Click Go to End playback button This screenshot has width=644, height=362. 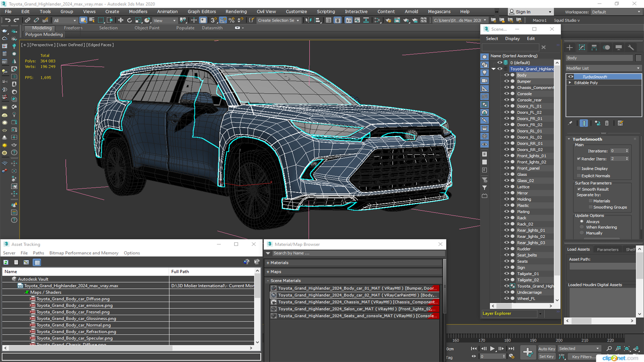pyautogui.click(x=511, y=349)
